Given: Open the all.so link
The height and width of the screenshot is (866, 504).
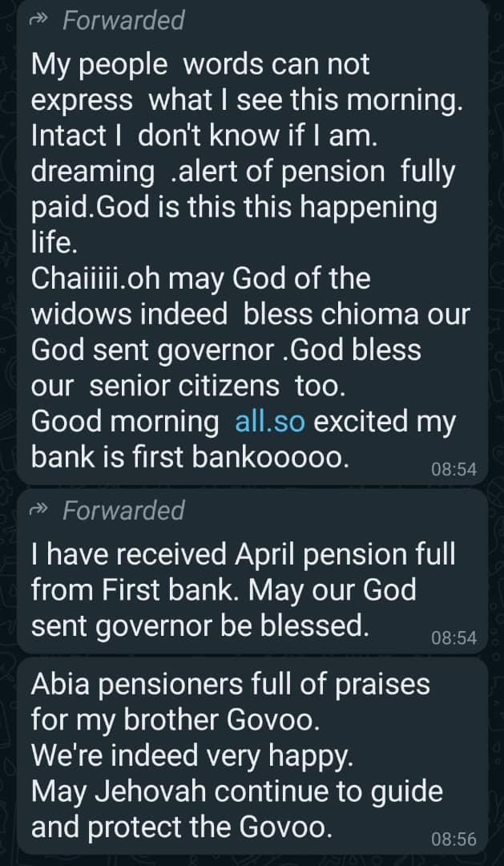Looking at the screenshot, I should point(270,422).
